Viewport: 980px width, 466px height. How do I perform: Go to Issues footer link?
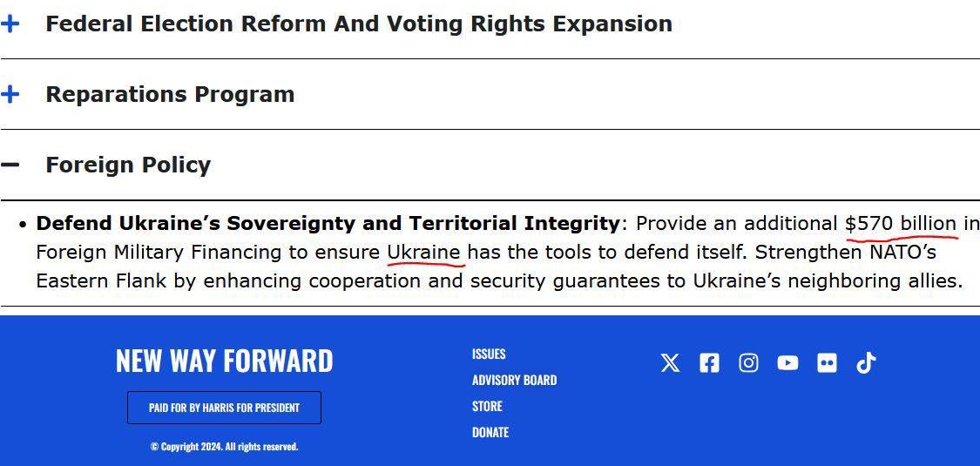[489, 354]
